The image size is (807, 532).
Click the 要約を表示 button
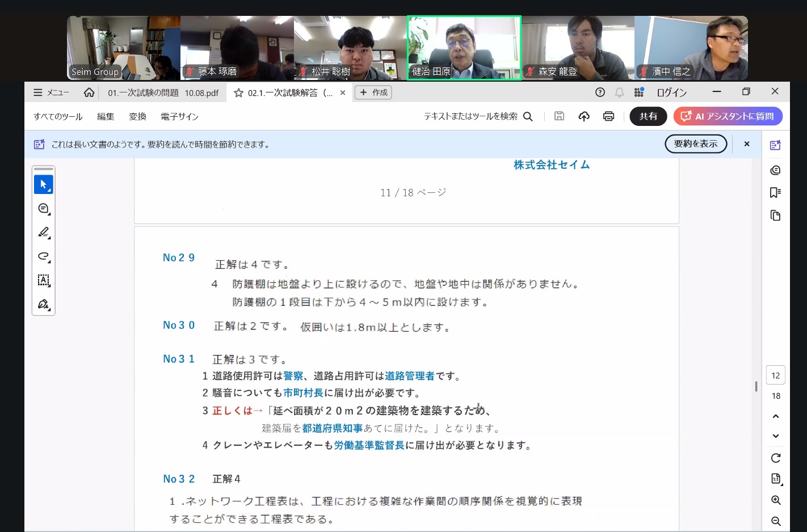pos(695,144)
